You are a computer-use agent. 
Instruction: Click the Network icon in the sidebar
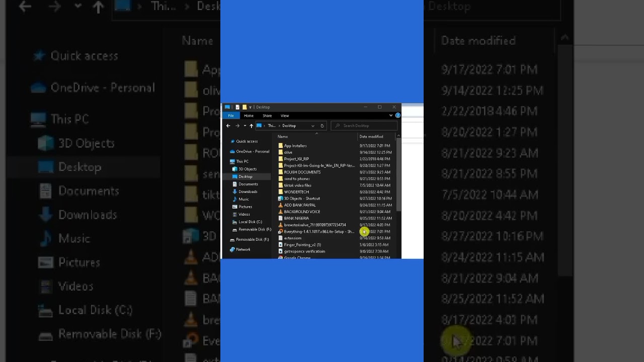tap(232, 249)
